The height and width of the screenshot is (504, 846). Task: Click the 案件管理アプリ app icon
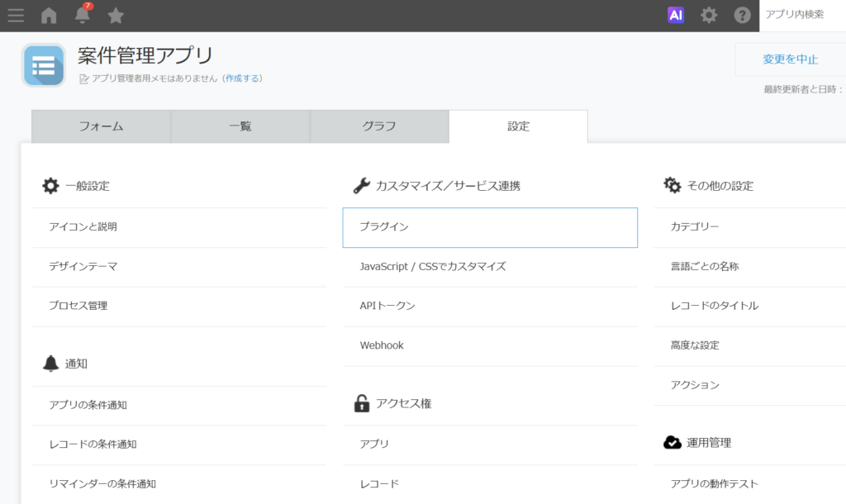coord(44,65)
